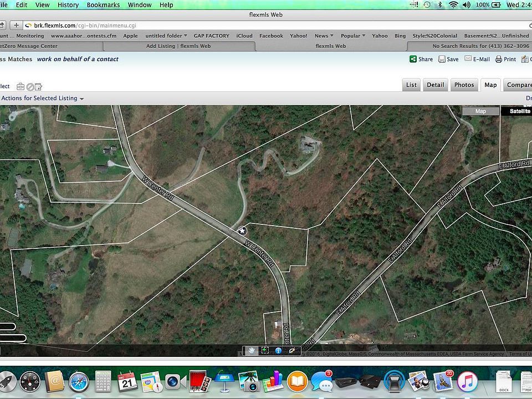The height and width of the screenshot is (399, 532).
Task: Open Mail stamp icon with 20 badge
Action: 443,381
